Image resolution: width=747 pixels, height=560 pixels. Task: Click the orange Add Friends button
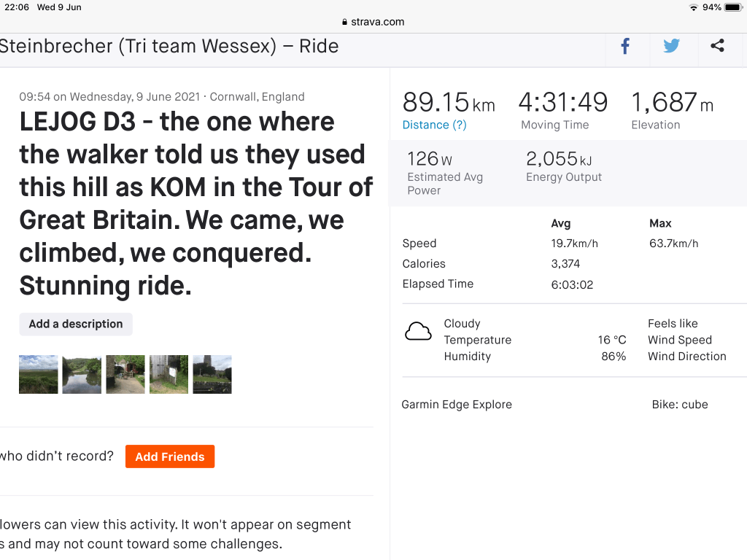point(170,456)
